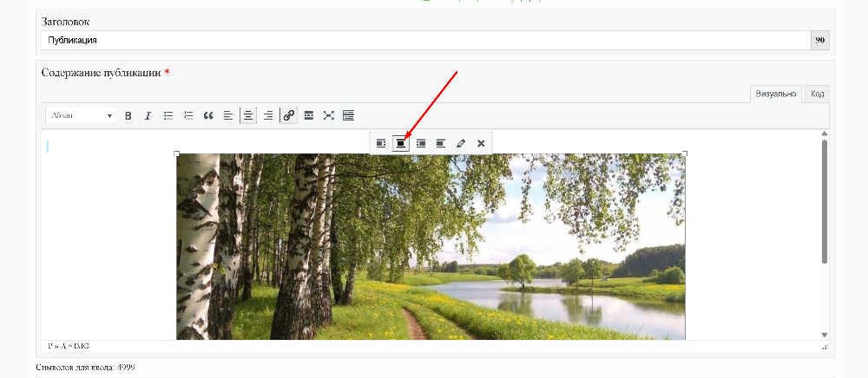Apply blockquote formatting

208,115
